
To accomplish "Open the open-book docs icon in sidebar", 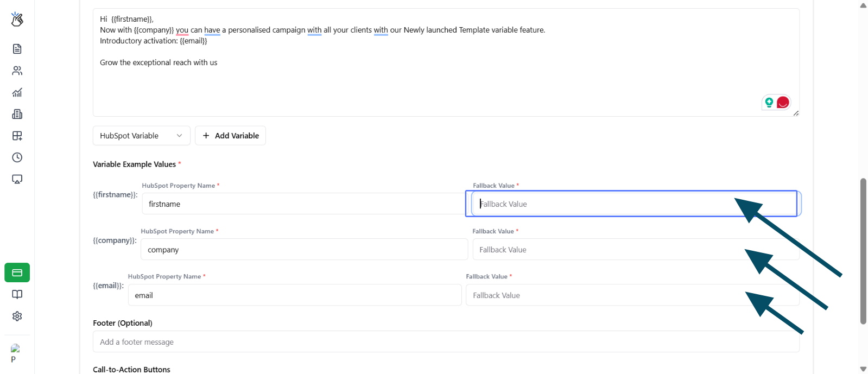I will click(17, 294).
